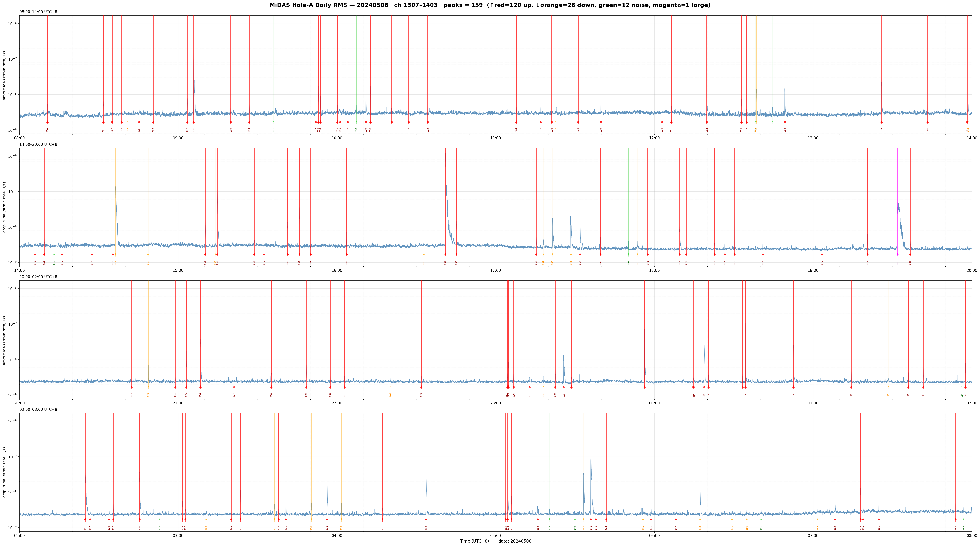Image resolution: width=980 pixels, height=546 pixels.
Task: Click the orange arrow marker above peak 066
Action: click(571, 254)
